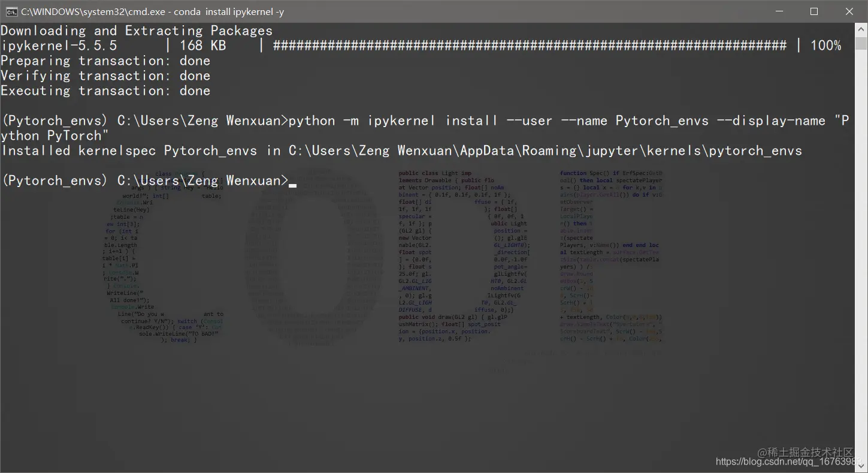
Task: Click the window title text 'conda install ipykernel -y'
Action: point(228,11)
